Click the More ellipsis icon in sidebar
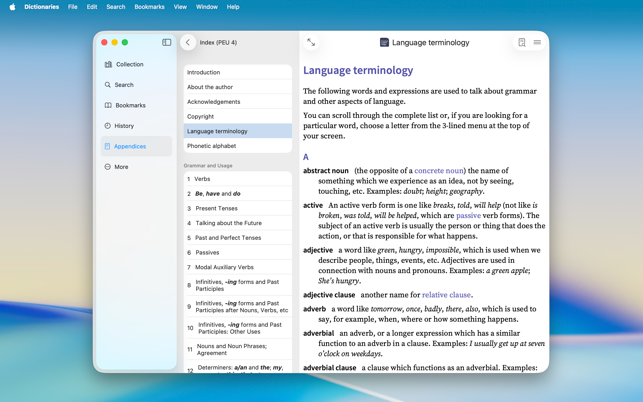Viewport: 643px width, 402px height. 107,167
